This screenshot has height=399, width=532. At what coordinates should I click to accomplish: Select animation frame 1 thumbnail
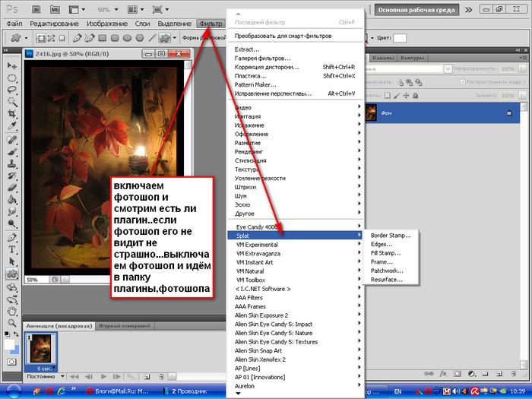click(x=41, y=349)
